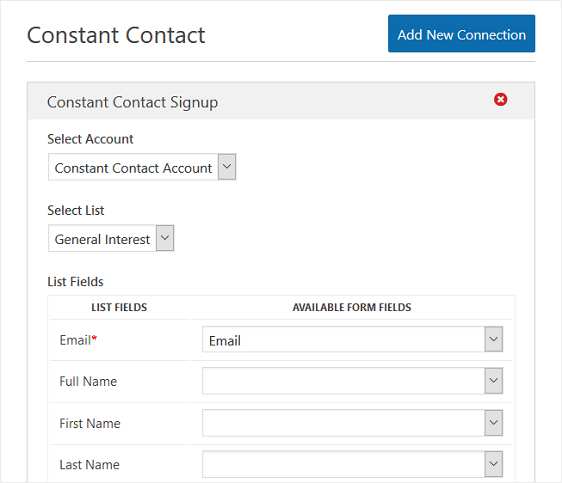Screen dimensions: 562x483
Task: Delete the Constant Contact Signup connection
Action: pos(500,99)
